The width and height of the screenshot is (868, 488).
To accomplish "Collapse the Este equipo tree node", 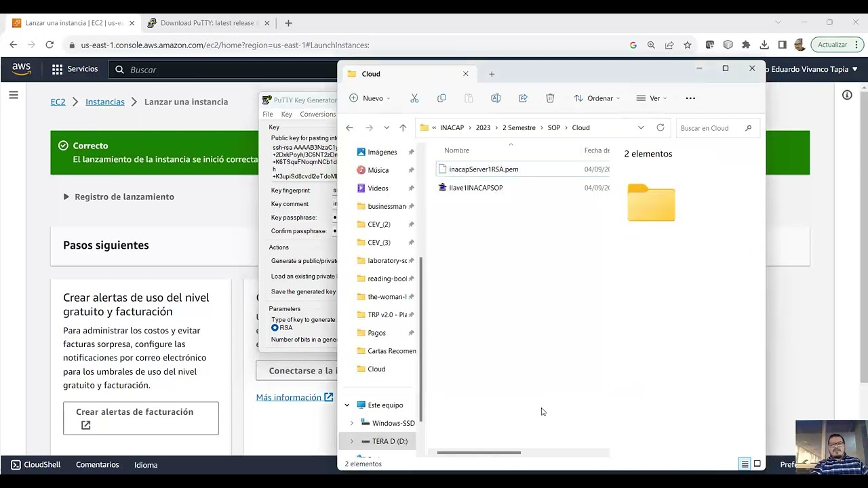I will click(x=347, y=405).
